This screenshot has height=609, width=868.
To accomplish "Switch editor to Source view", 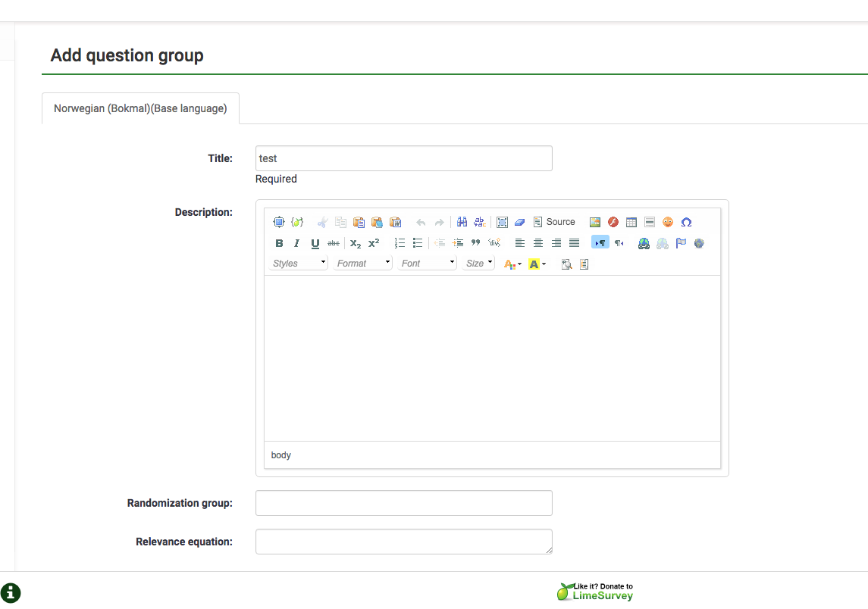I will (x=554, y=223).
